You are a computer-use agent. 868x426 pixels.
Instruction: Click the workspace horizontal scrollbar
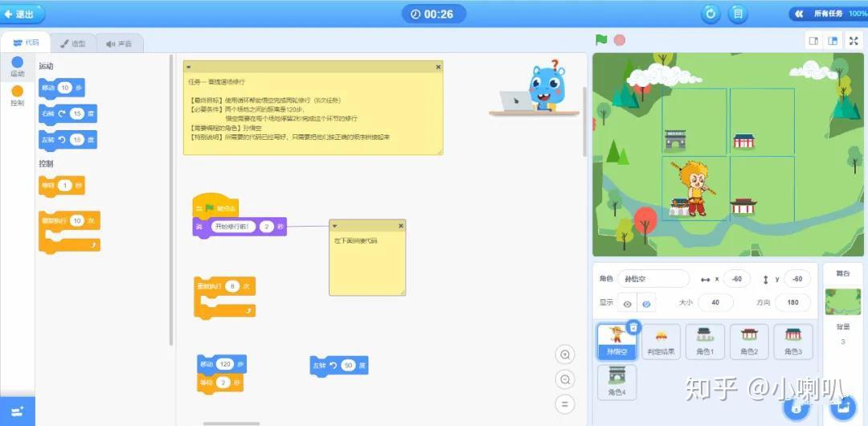tap(231, 424)
